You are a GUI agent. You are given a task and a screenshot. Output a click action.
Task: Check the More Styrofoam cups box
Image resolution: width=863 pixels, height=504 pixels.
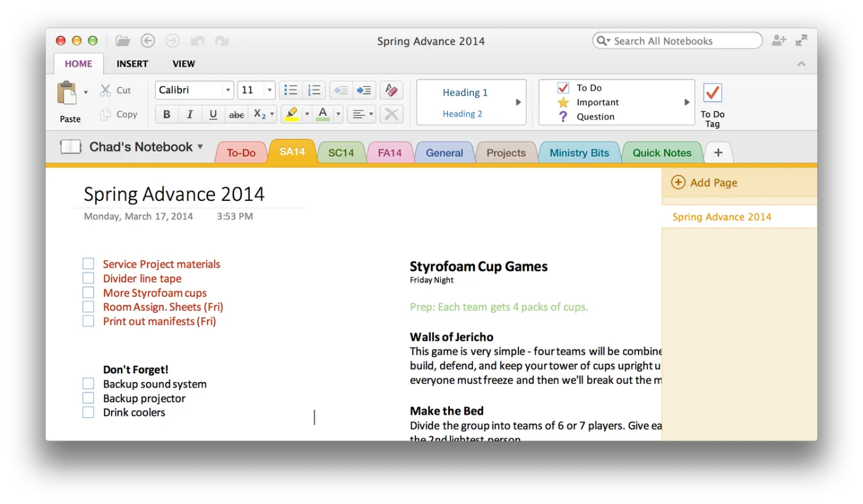[x=88, y=293]
